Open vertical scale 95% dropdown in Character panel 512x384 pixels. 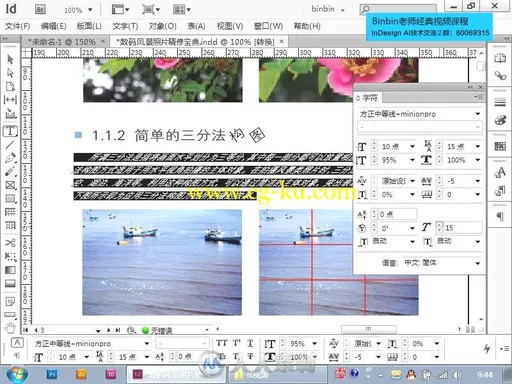[413, 160]
